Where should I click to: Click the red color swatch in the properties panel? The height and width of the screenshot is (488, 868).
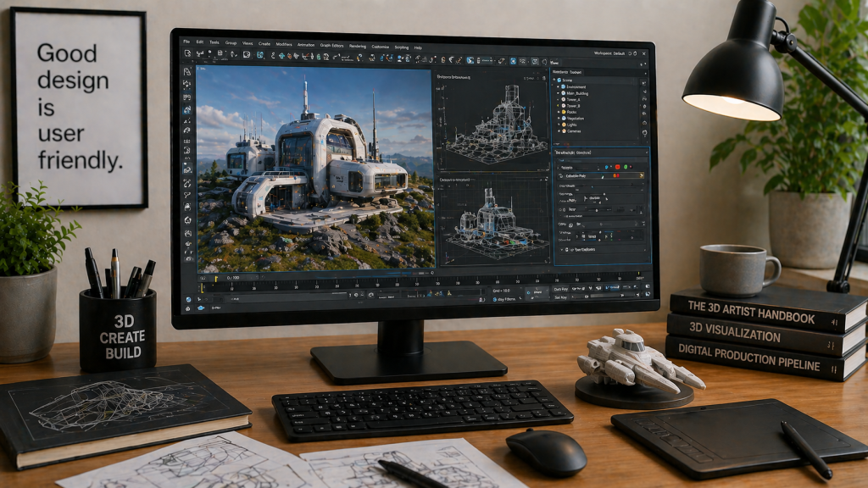(x=618, y=167)
